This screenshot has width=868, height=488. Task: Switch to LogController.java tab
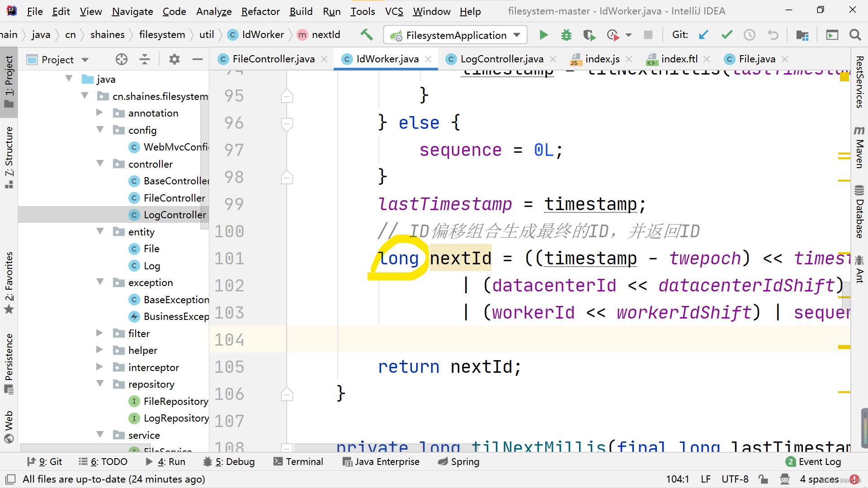click(501, 59)
